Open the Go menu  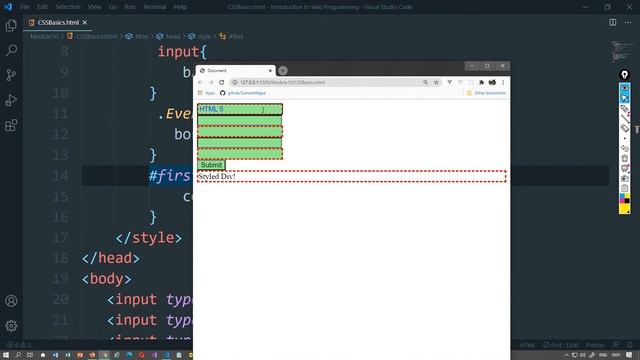(113, 7)
